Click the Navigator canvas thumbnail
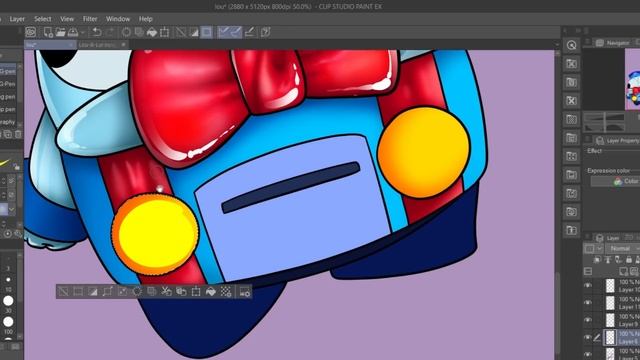This screenshot has height=360, width=640. point(632,79)
